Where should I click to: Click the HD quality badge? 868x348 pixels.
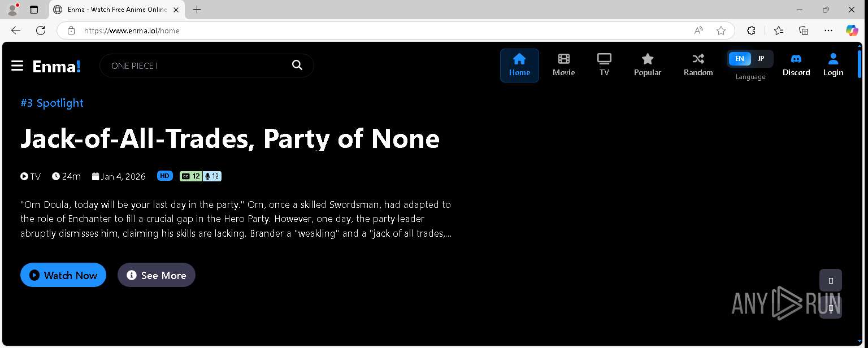point(164,176)
